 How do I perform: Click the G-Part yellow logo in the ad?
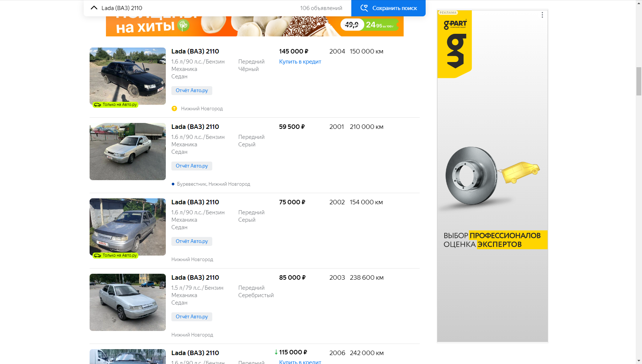coord(455,44)
